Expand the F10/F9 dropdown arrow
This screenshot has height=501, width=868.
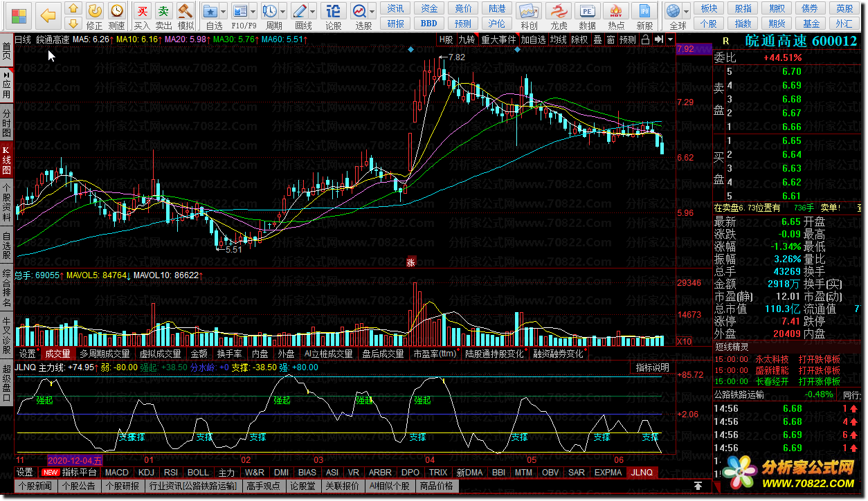[x=253, y=12]
